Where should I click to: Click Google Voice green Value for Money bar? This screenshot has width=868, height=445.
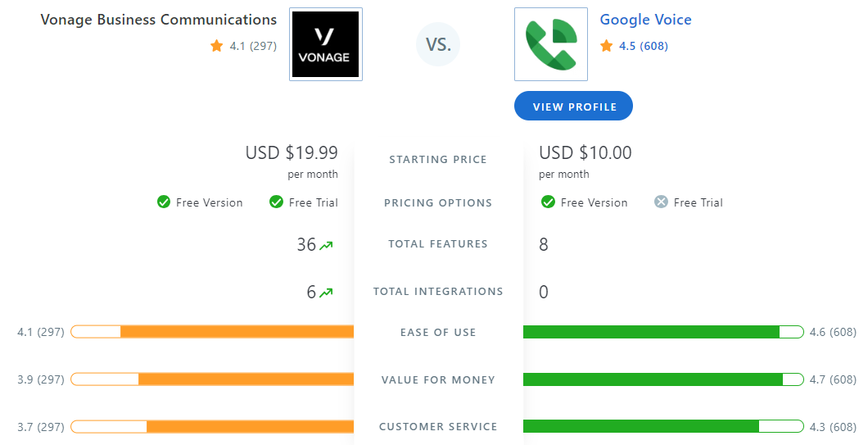tap(653, 379)
